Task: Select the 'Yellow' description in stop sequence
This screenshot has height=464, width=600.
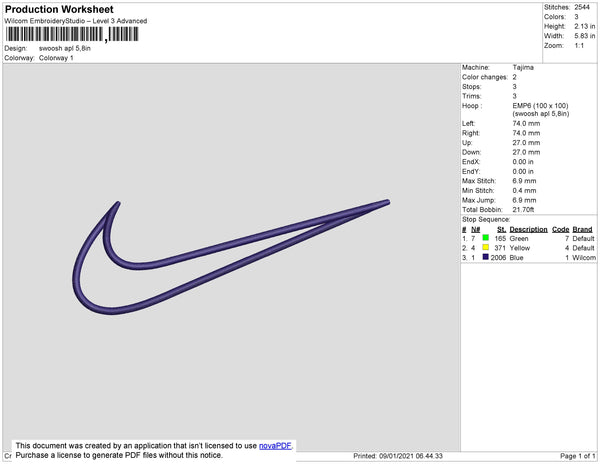Action: pos(520,248)
